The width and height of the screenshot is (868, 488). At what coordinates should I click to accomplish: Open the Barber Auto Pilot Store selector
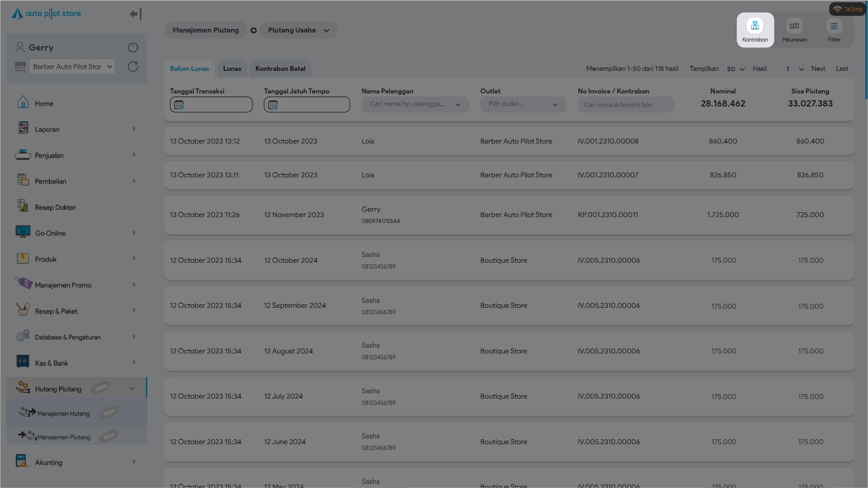[x=72, y=67]
